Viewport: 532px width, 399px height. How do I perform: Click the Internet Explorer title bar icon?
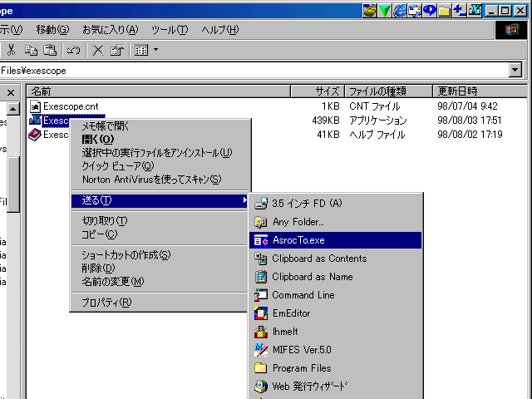click(400, 11)
